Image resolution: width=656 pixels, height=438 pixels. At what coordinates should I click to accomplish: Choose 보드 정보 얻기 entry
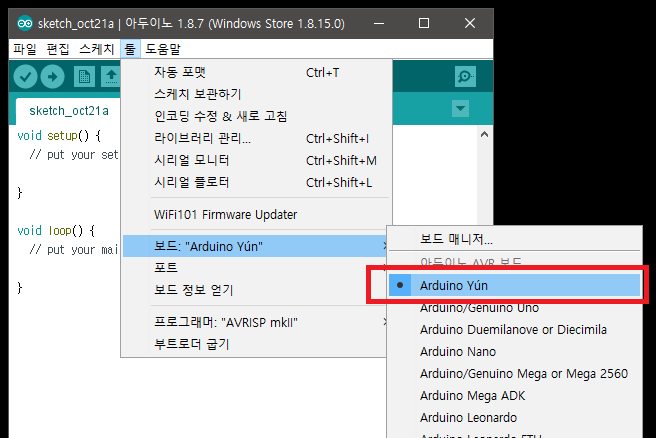(x=255, y=289)
